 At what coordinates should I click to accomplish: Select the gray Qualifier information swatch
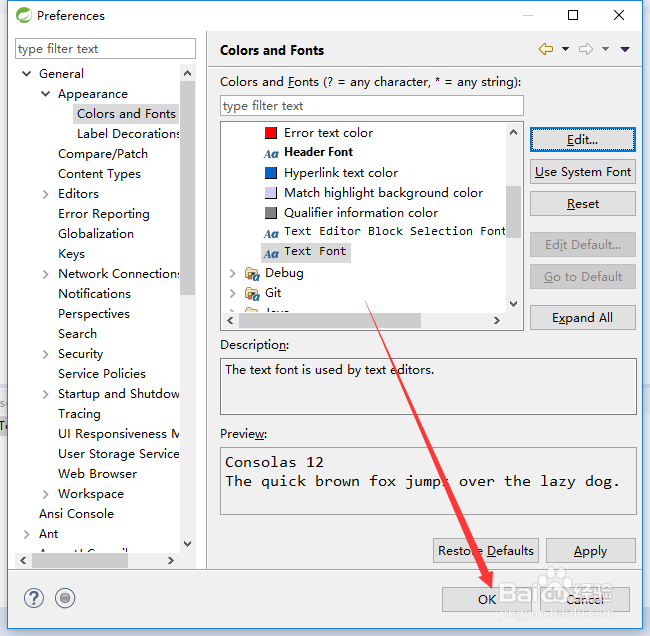[x=271, y=213]
